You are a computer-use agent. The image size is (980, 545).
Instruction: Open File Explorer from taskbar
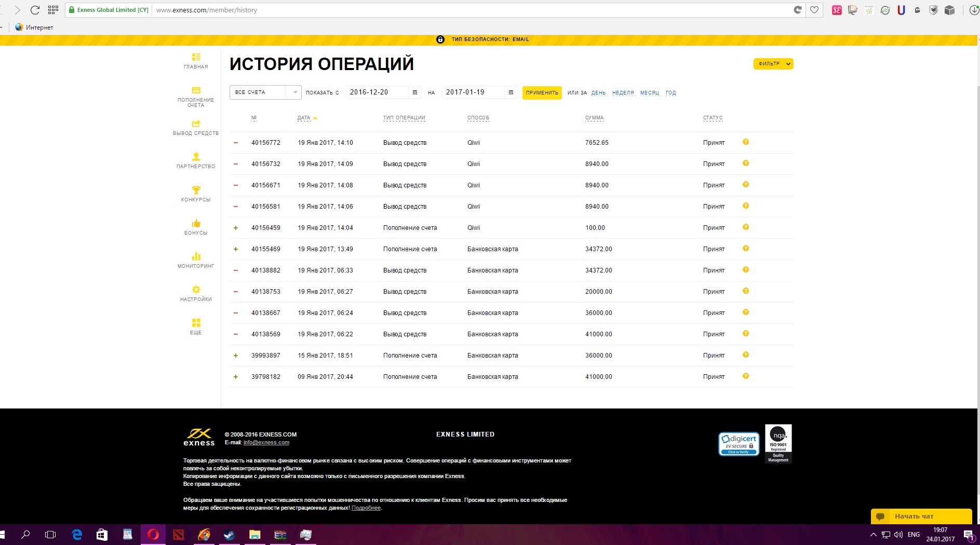pos(255,535)
